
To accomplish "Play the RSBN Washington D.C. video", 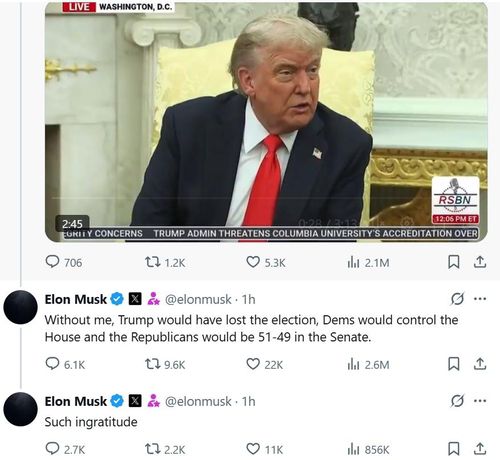I will [266, 122].
